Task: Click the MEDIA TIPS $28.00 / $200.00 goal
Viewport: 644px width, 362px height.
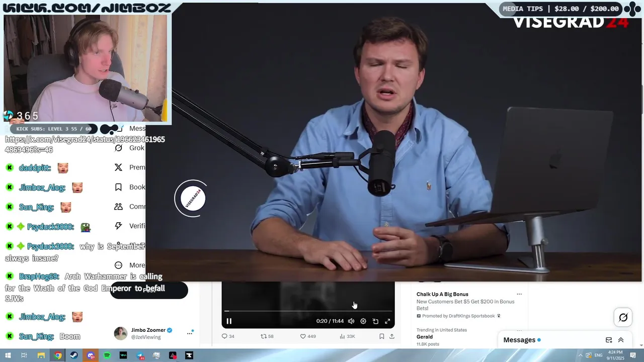Action: [561, 9]
